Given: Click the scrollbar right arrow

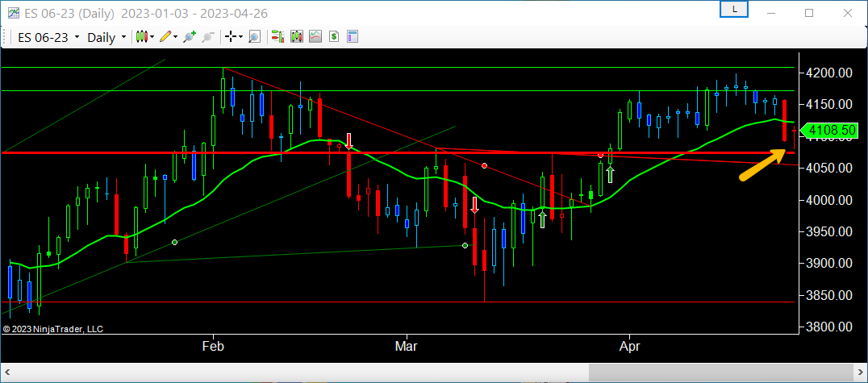Looking at the screenshot, I should pos(860,372).
